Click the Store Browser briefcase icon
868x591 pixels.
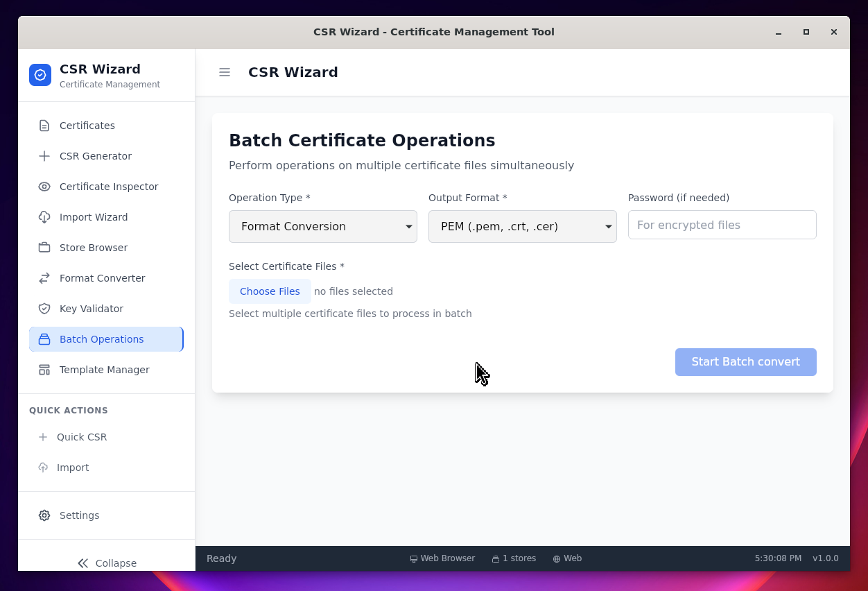(44, 248)
